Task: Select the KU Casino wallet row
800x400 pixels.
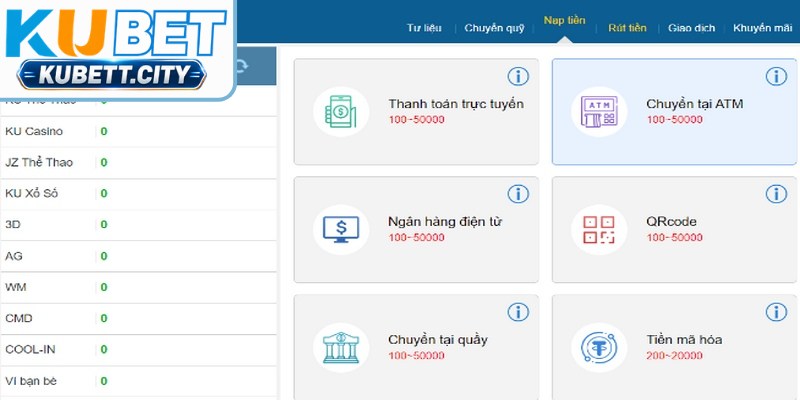Action: coord(138,132)
